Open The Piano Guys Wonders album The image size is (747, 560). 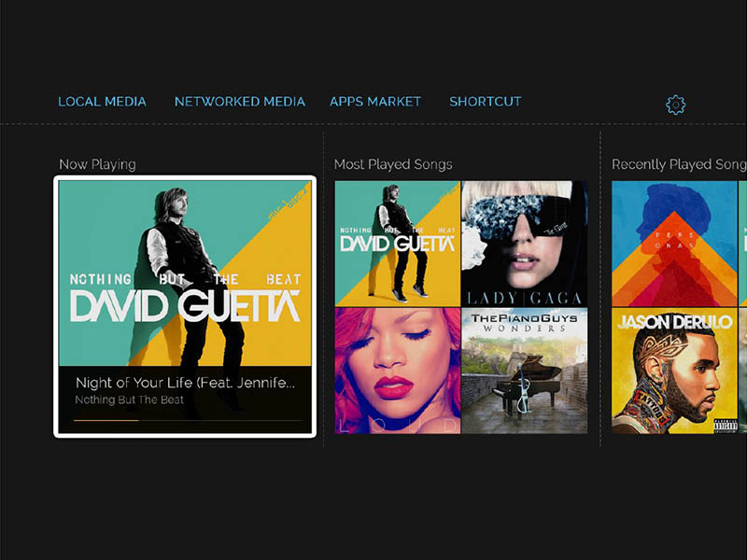click(524, 371)
